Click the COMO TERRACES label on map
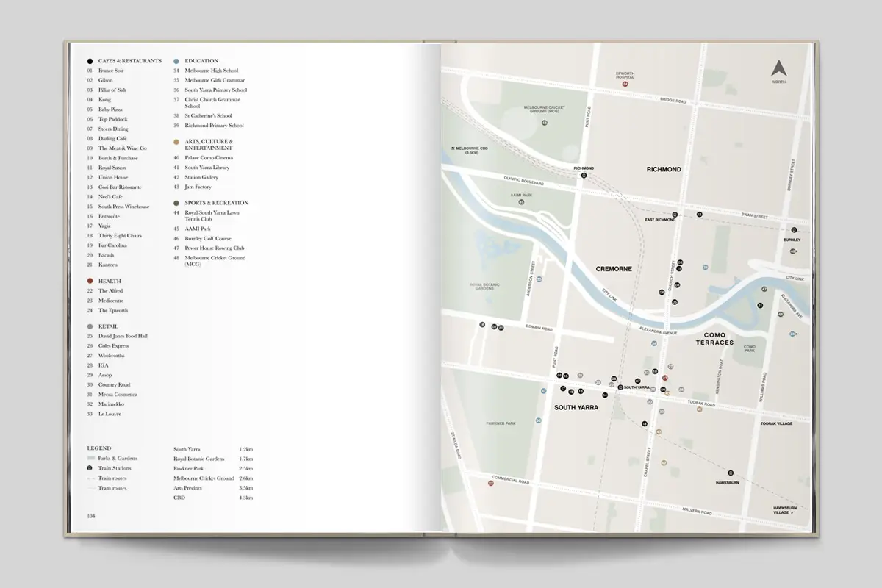 click(x=714, y=339)
